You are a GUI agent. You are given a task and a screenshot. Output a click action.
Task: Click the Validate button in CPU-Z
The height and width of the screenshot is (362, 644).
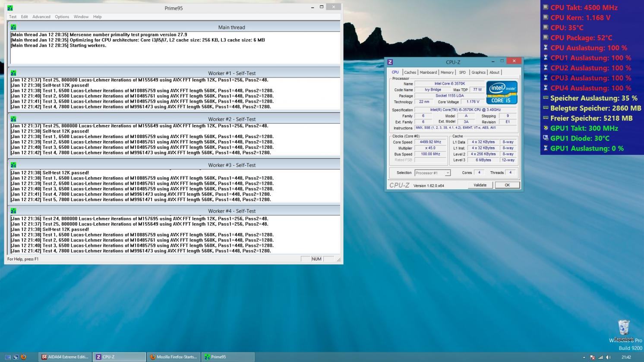point(480,185)
